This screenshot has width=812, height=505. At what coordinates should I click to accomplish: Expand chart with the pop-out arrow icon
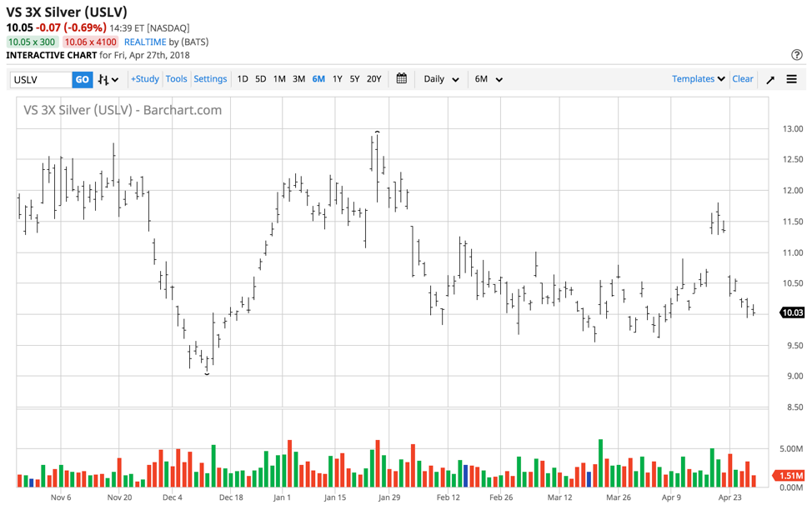770,79
